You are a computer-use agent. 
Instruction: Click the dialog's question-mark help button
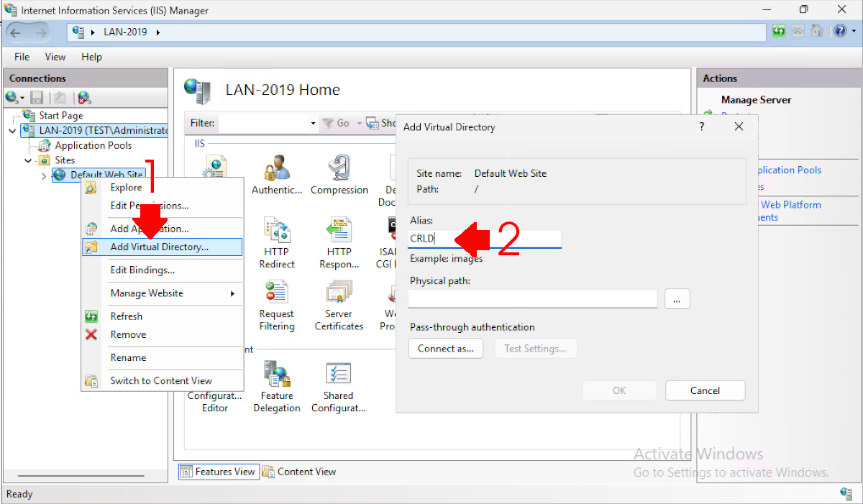pos(701,127)
